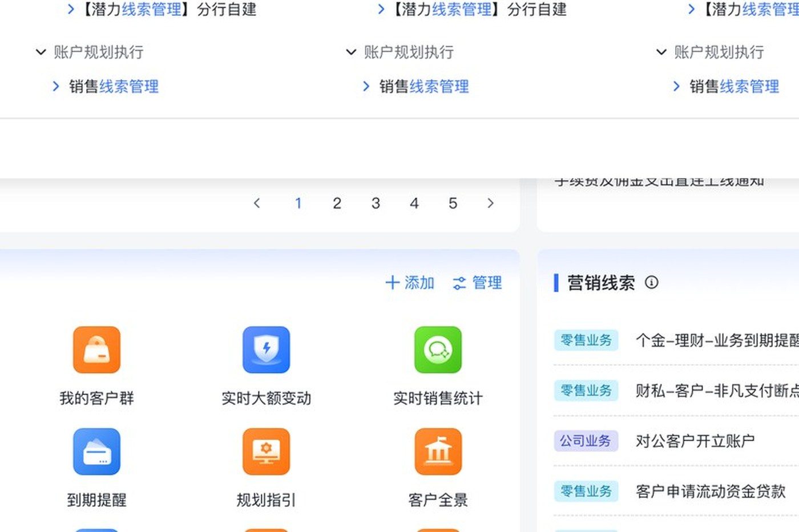This screenshot has height=532, width=799.
Task: Expand the middle 销售线索管理 item
Action: [x=366, y=87]
